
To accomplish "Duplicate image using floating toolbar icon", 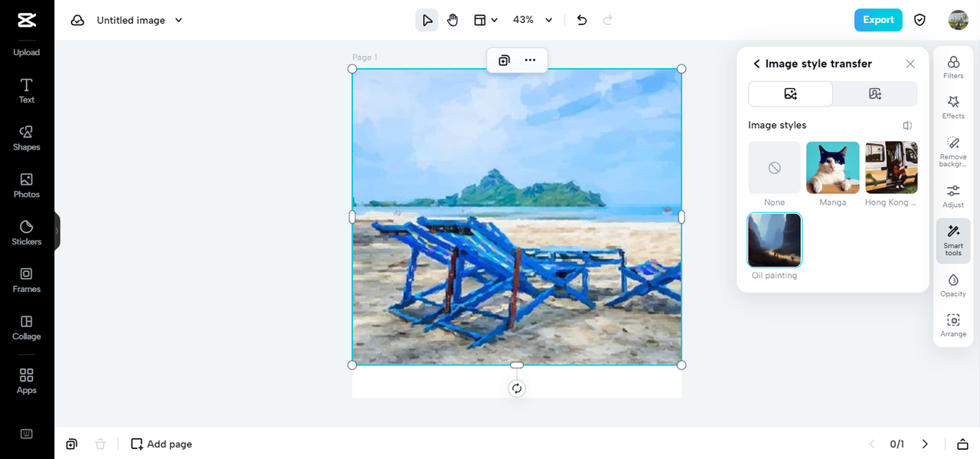I will (504, 61).
